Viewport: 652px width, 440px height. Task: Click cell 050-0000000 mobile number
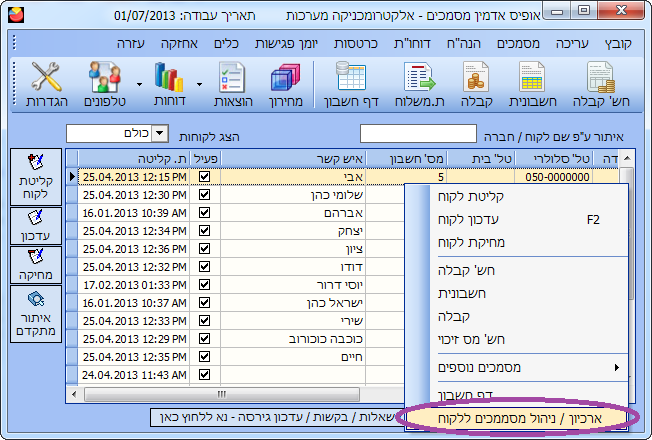pos(554,177)
